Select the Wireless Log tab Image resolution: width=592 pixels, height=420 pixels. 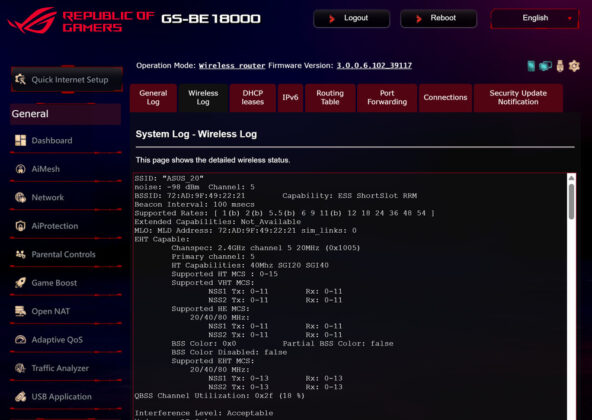[x=203, y=97]
